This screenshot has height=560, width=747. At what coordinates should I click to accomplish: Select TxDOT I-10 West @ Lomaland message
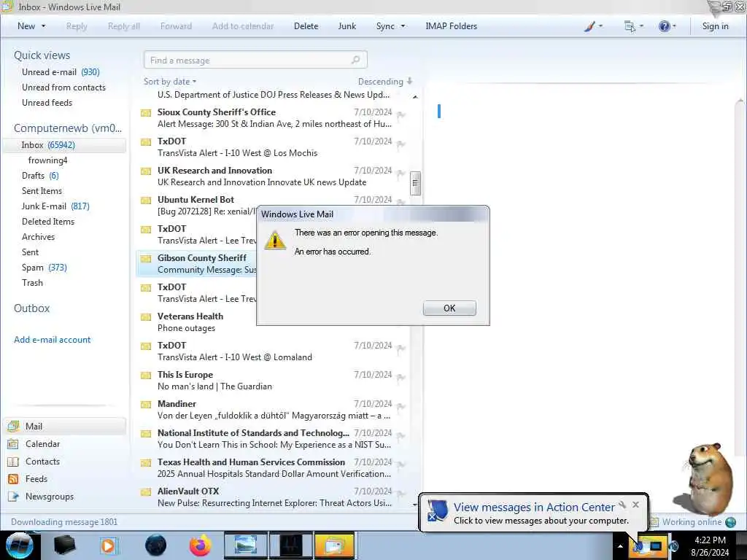click(x=273, y=351)
